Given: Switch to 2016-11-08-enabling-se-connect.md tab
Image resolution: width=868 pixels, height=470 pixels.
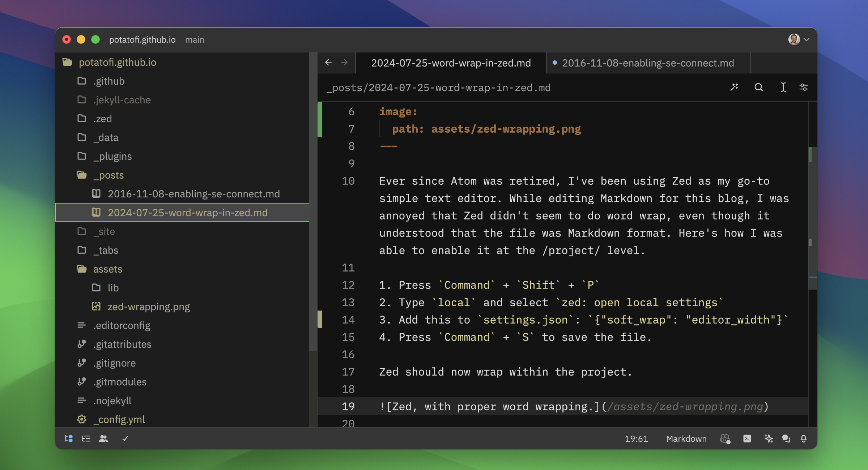Looking at the screenshot, I should point(648,63).
